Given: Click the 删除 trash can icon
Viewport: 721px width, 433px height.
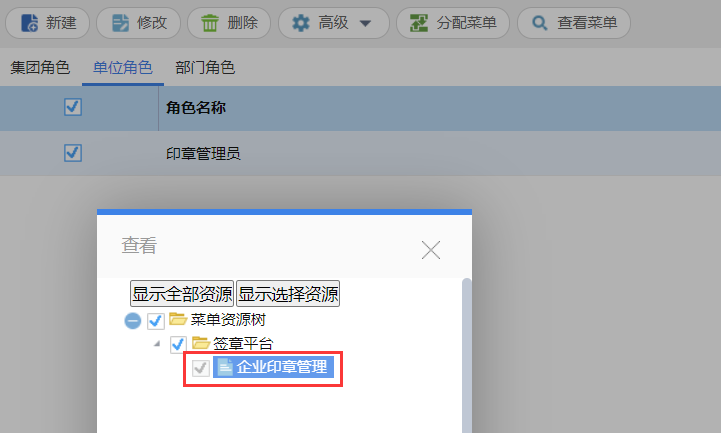Looking at the screenshot, I should click(210, 23).
